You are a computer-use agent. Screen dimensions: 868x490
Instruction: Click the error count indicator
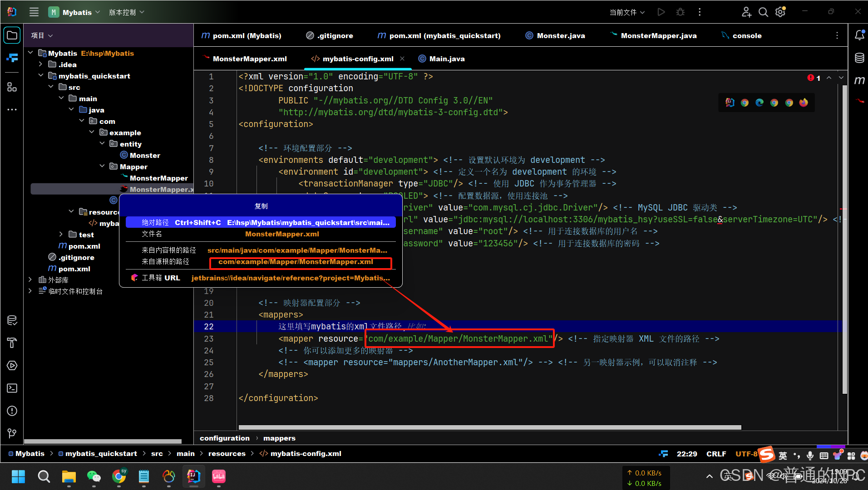pyautogui.click(x=814, y=78)
